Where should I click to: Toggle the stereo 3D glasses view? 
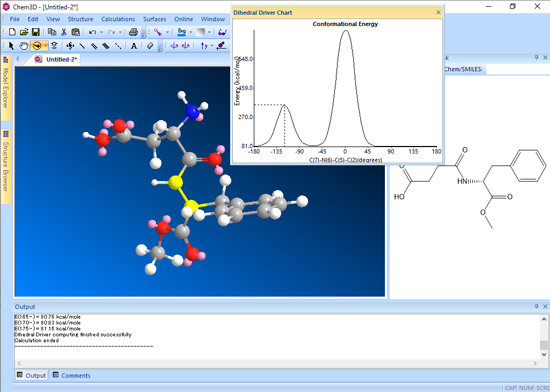coord(222,32)
